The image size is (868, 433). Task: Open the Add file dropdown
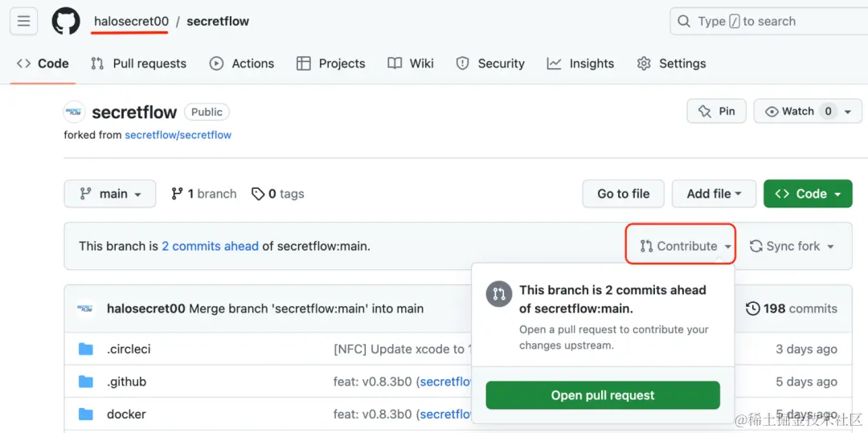tap(714, 194)
